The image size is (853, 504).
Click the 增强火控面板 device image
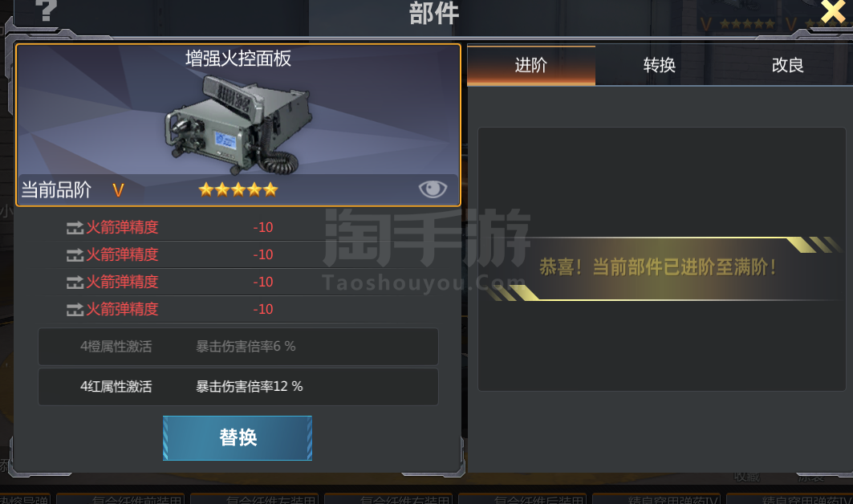[x=239, y=125]
